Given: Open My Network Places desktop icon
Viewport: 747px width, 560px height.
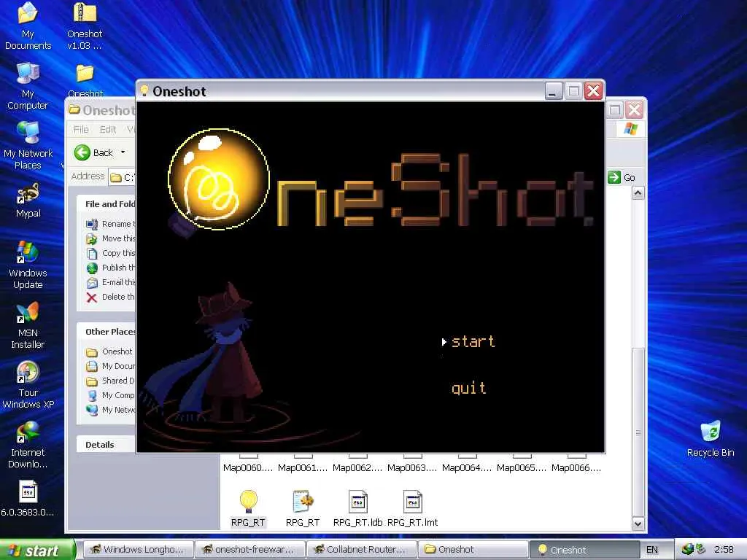Looking at the screenshot, I should (x=28, y=146).
